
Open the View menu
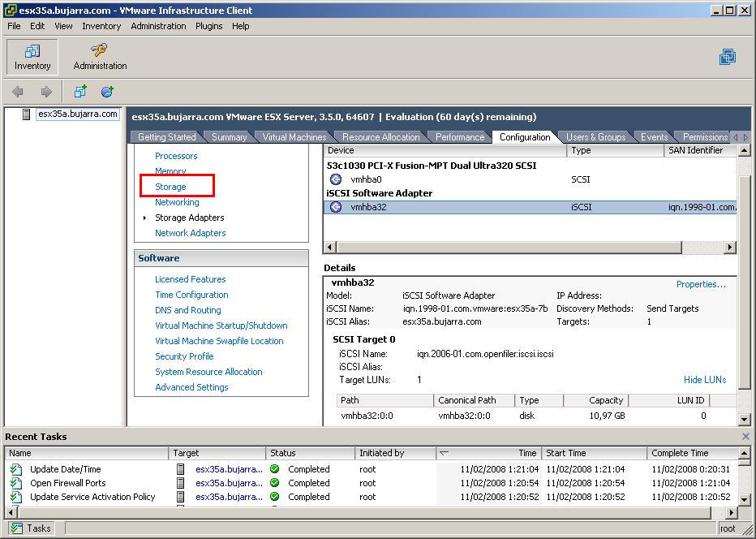(x=63, y=26)
